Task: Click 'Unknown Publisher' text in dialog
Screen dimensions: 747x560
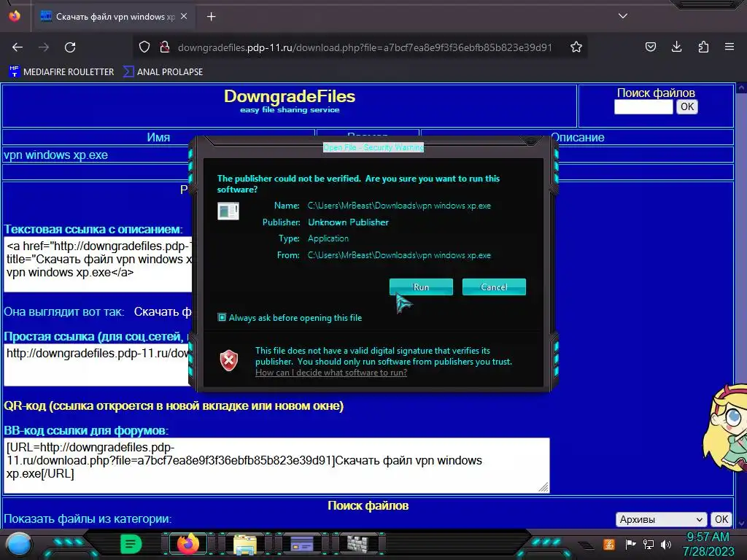Action: [x=348, y=222]
